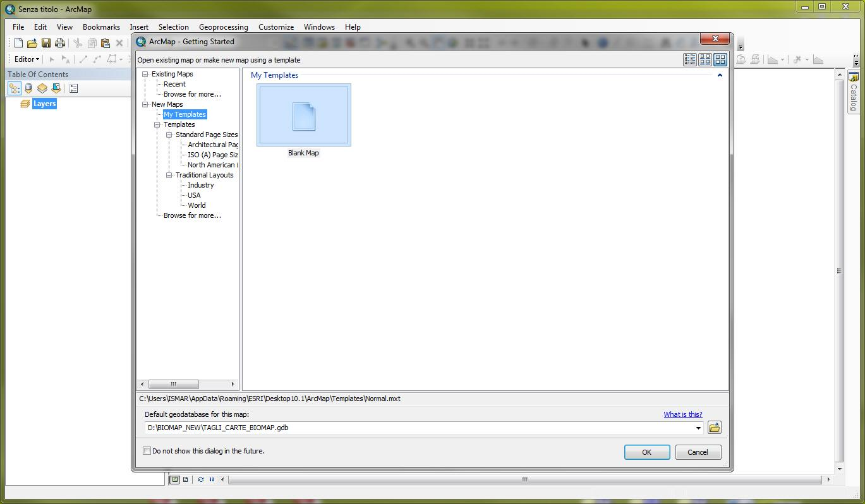
Task: Select the Trace tool icon in Editor toolbar
Action: pos(112,59)
